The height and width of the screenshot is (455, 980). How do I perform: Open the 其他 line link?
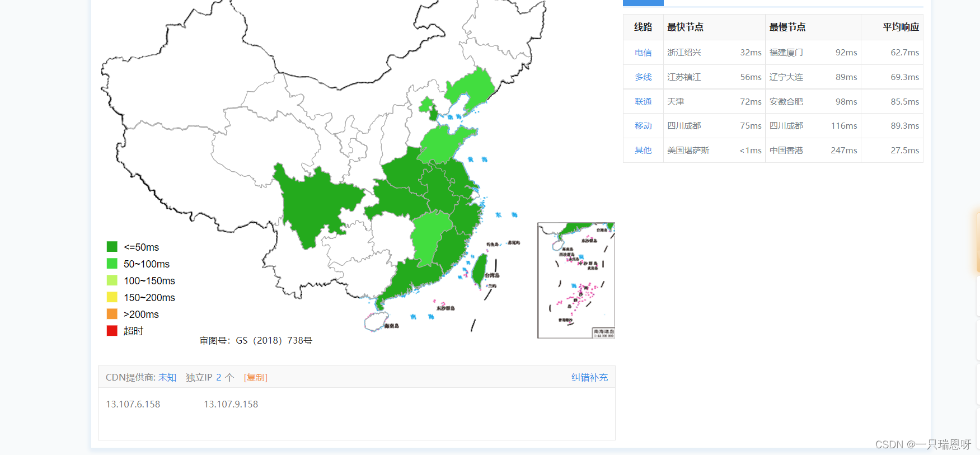(643, 151)
